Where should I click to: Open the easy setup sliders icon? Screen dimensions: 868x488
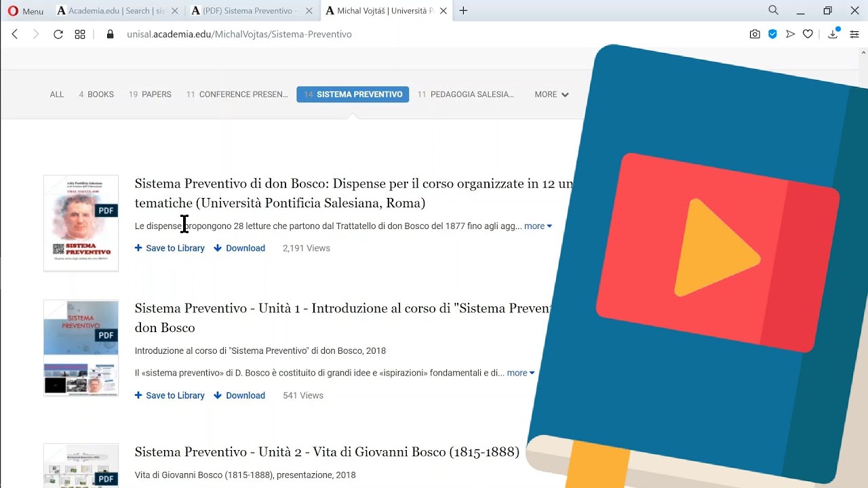(854, 34)
